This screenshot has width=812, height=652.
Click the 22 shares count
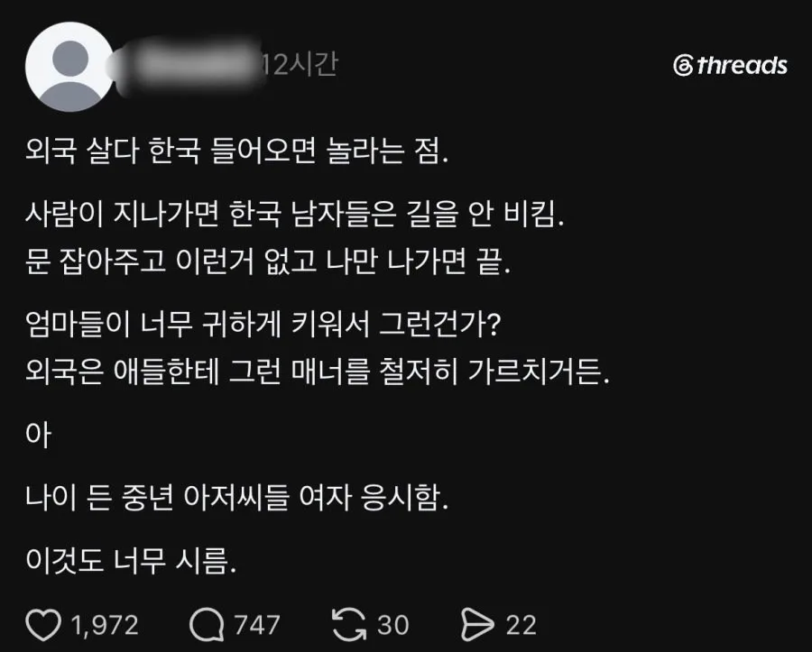pos(521,625)
